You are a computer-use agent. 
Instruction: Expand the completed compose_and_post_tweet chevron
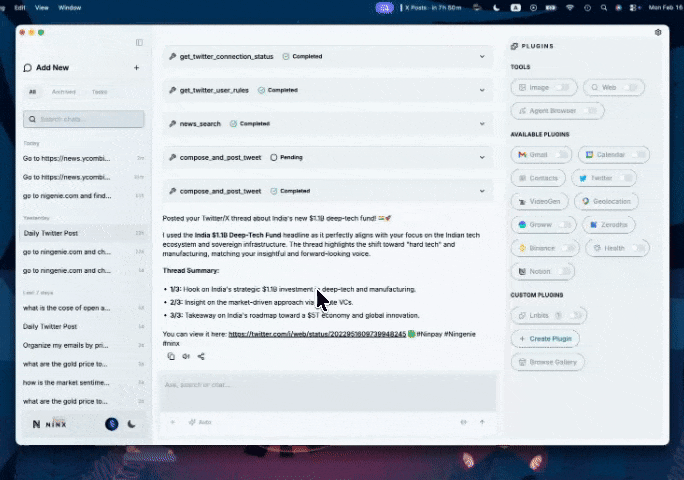[482, 191]
